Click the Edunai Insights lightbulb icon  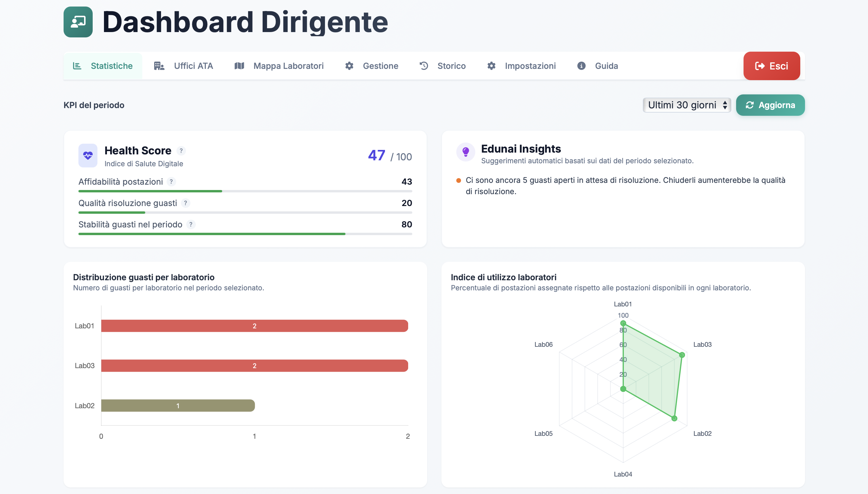click(x=466, y=152)
